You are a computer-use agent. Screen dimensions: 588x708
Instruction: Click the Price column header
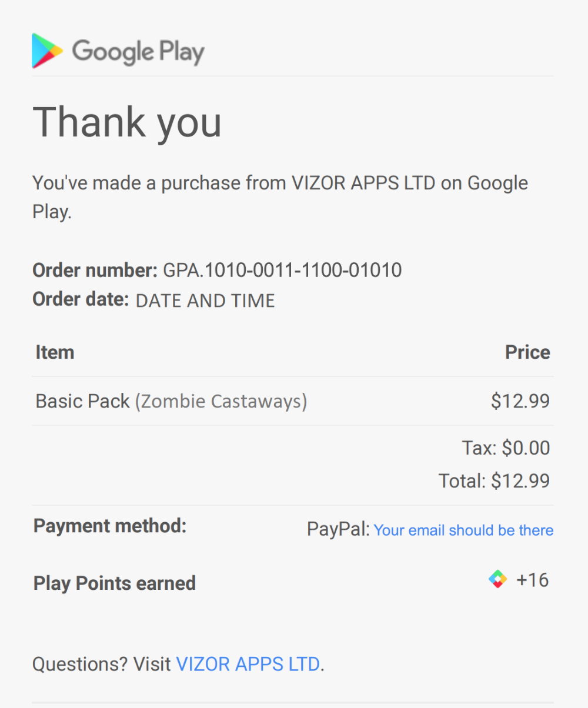(x=527, y=352)
